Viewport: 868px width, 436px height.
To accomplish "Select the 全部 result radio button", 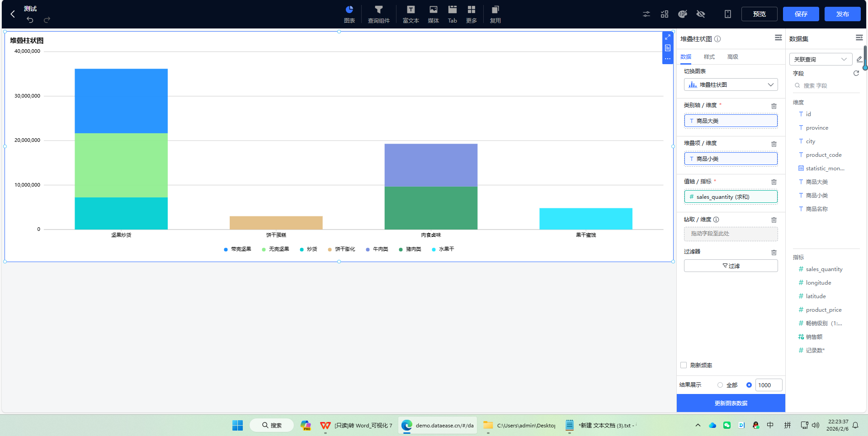I will (720, 385).
